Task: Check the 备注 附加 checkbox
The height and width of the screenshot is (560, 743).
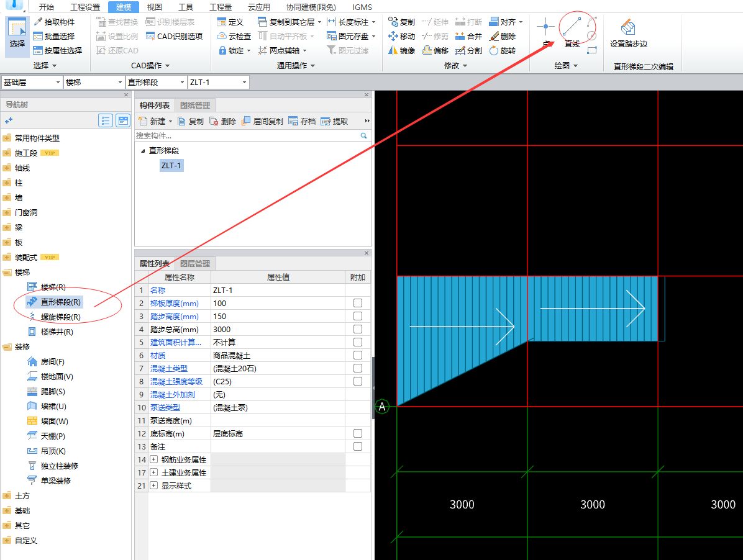Action: (357, 447)
